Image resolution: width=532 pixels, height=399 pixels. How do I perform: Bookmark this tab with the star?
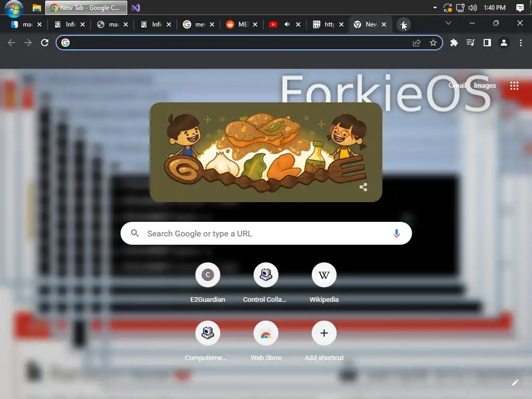point(433,43)
